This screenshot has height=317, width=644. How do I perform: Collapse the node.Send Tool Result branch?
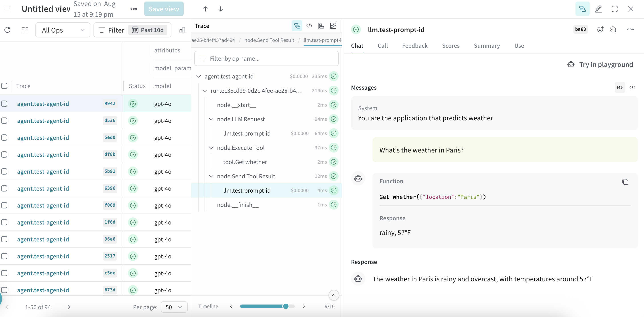pyautogui.click(x=211, y=176)
